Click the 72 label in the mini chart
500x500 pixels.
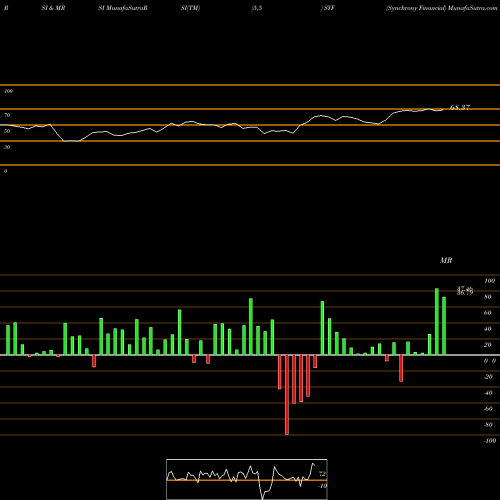coord(322,474)
